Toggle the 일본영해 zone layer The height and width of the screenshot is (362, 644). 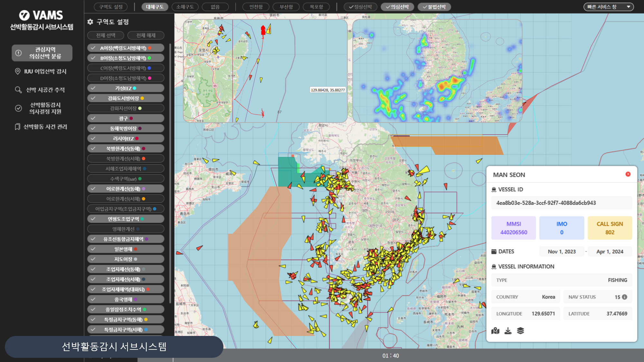(x=126, y=249)
